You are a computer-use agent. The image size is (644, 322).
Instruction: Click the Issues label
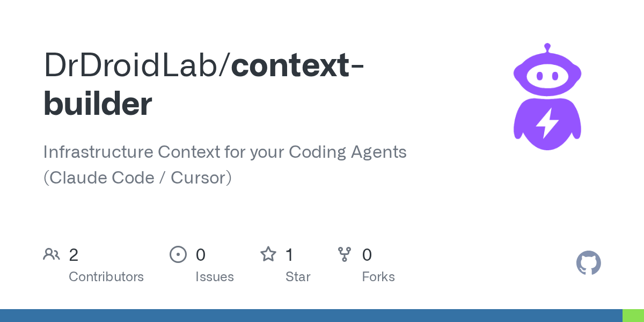(215, 277)
